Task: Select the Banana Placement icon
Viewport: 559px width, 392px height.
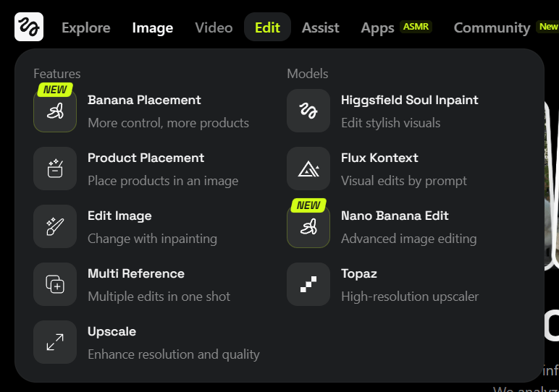Action: coord(55,111)
